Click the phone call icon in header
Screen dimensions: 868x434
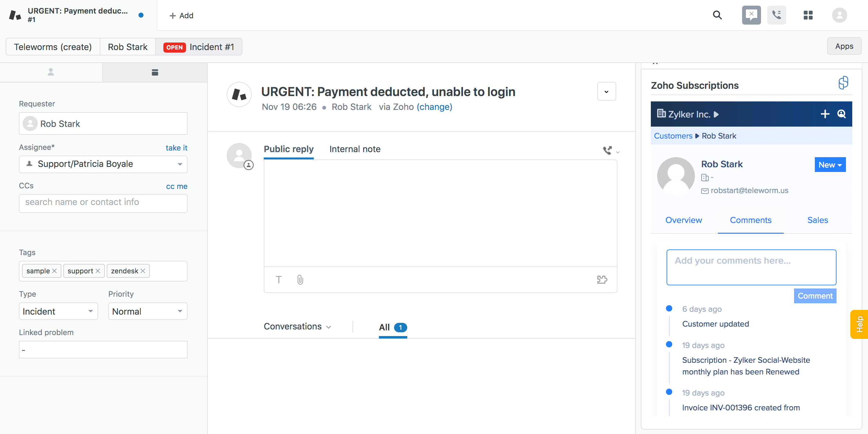(x=777, y=15)
